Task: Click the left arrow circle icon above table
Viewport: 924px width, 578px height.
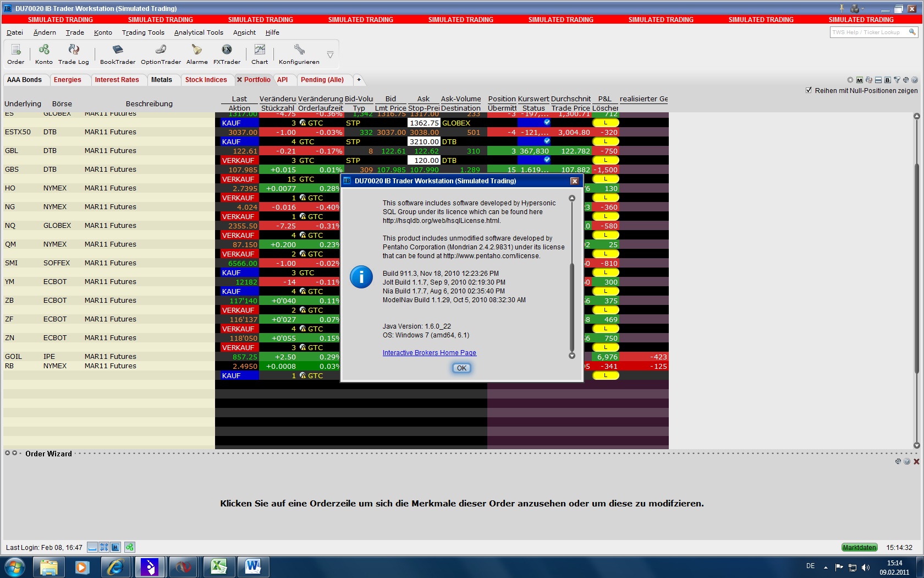Action: point(850,80)
